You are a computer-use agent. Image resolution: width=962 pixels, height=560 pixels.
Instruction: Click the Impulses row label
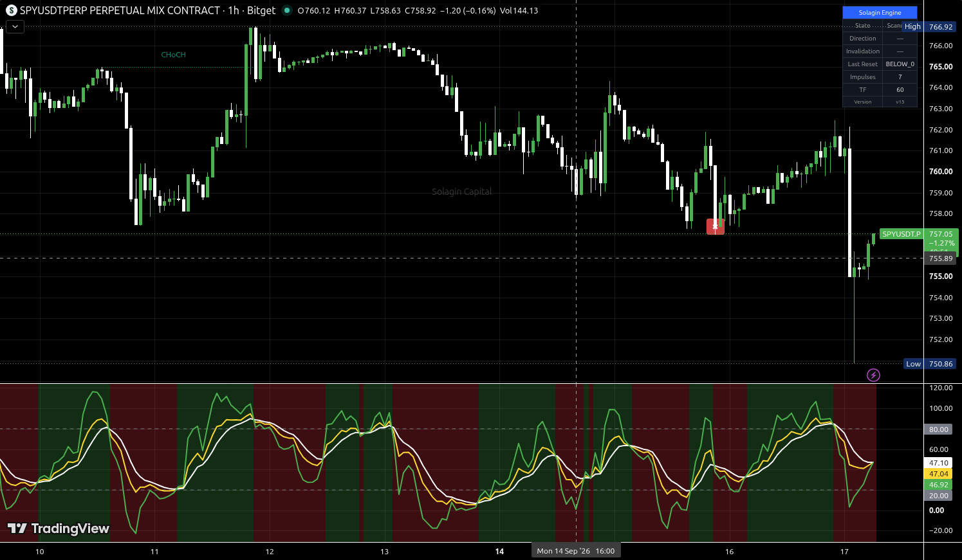point(862,77)
